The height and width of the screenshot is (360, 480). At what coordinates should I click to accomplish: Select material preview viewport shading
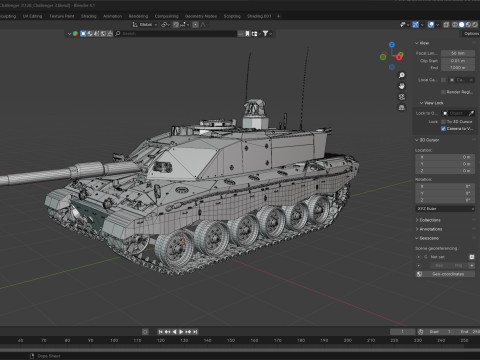coord(468,25)
